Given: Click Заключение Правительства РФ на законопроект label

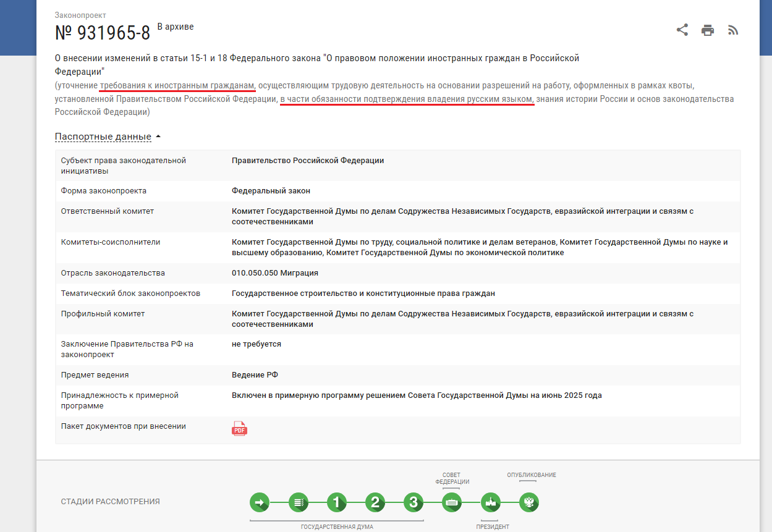Looking at the screenshot, I should pos(127,349).
